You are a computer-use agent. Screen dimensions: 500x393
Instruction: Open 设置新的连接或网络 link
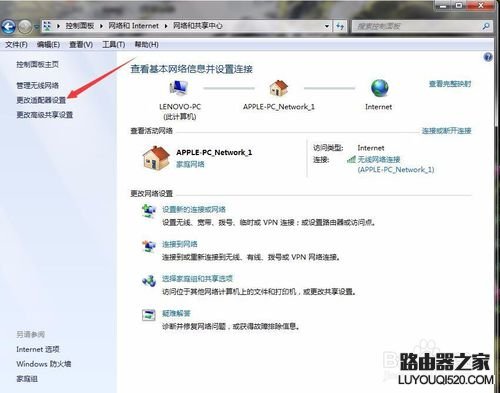point(194,210)
